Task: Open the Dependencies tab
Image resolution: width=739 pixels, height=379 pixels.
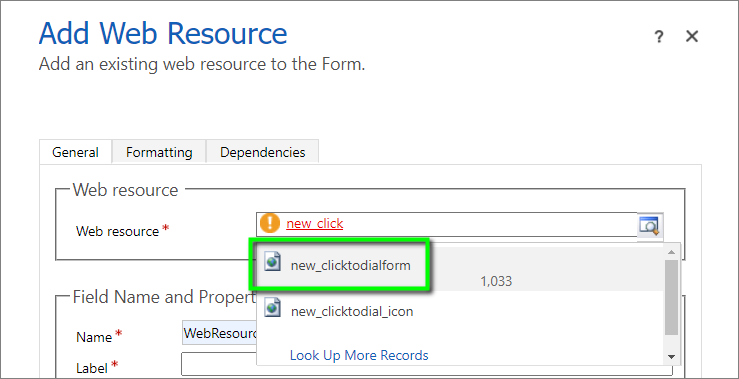Action: pyautogui.click(x=263, y=152)
